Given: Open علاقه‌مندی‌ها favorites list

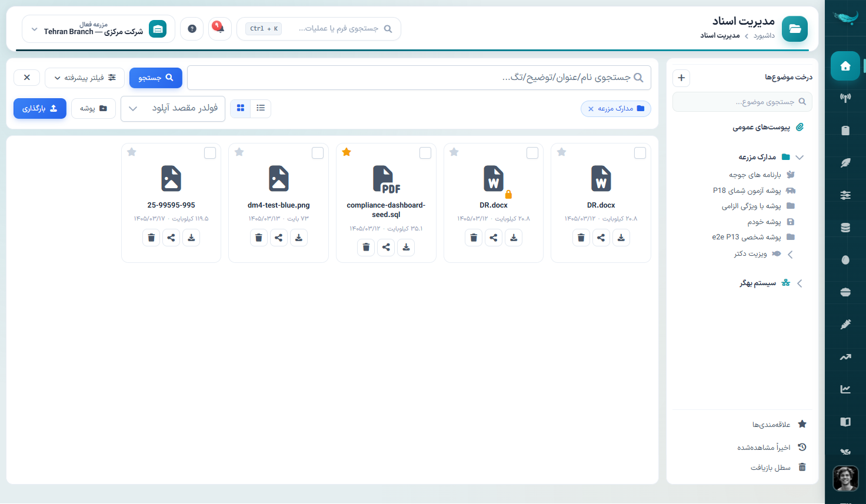Looking at the screenshot, I should (771, 425).
